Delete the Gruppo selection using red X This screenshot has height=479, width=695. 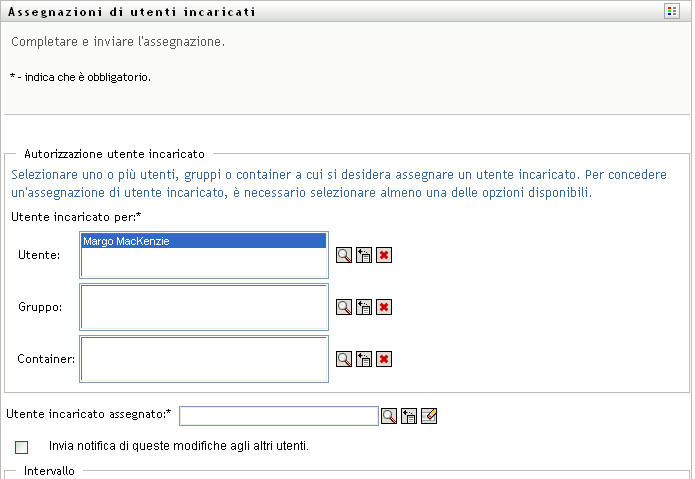(383, 307)
